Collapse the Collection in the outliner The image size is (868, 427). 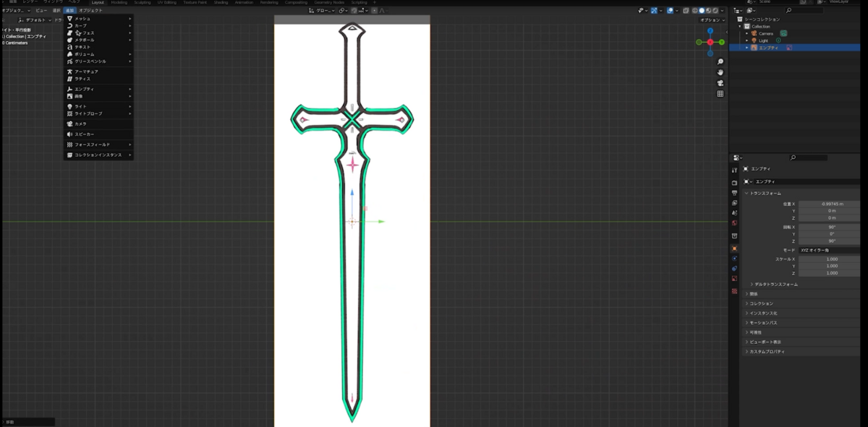[x=741, y=26]
